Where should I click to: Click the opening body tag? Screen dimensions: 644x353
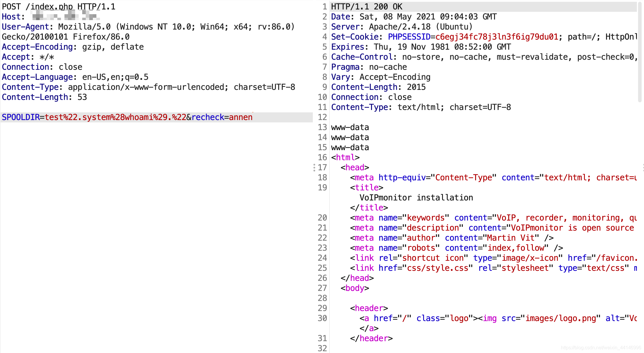coord(355,288)
